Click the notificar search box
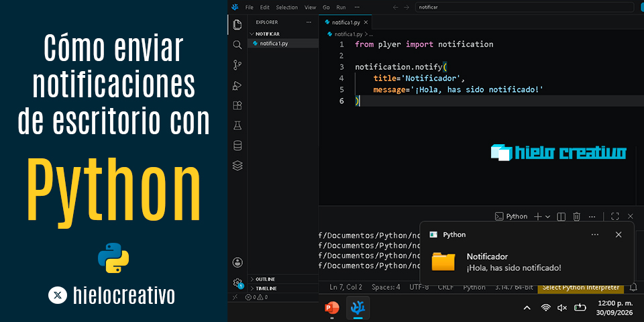Image resolution: width=644 pixels, height=322 pixels. [x=525, y=7]
